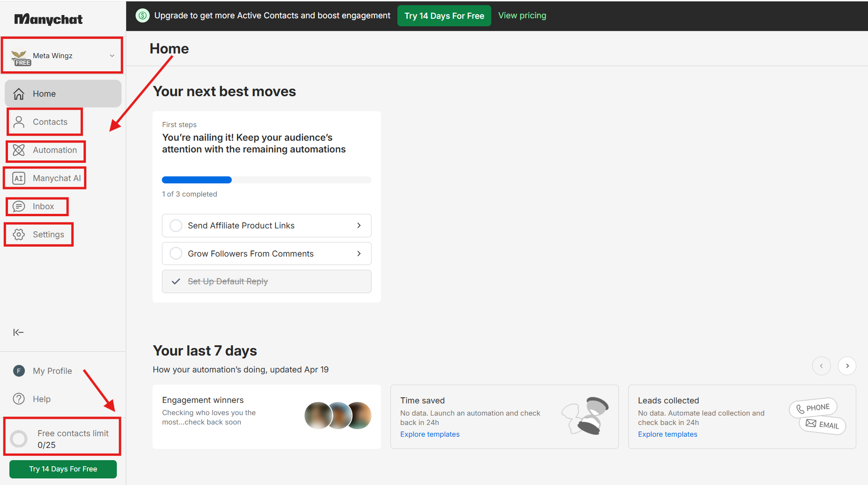Expand Send Affiliate Product Links chevron
The image size is (868, 485).
click(359, 226)
